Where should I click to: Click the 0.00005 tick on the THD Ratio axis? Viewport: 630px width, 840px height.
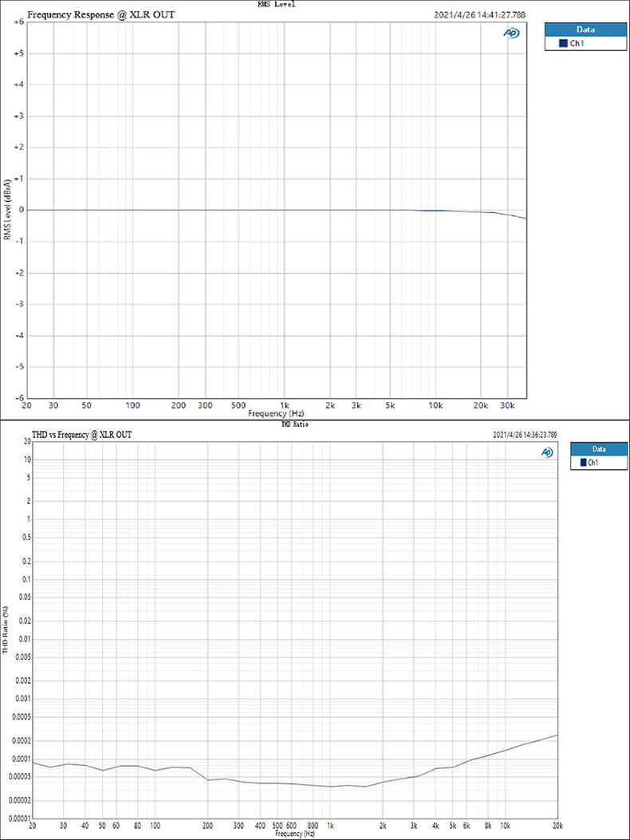tap(19, 777)
